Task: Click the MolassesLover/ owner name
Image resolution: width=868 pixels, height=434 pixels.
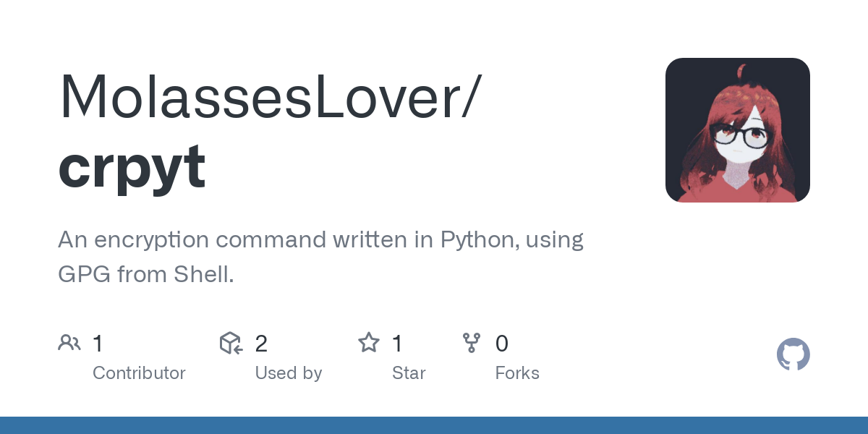Action: click(269, 97)
